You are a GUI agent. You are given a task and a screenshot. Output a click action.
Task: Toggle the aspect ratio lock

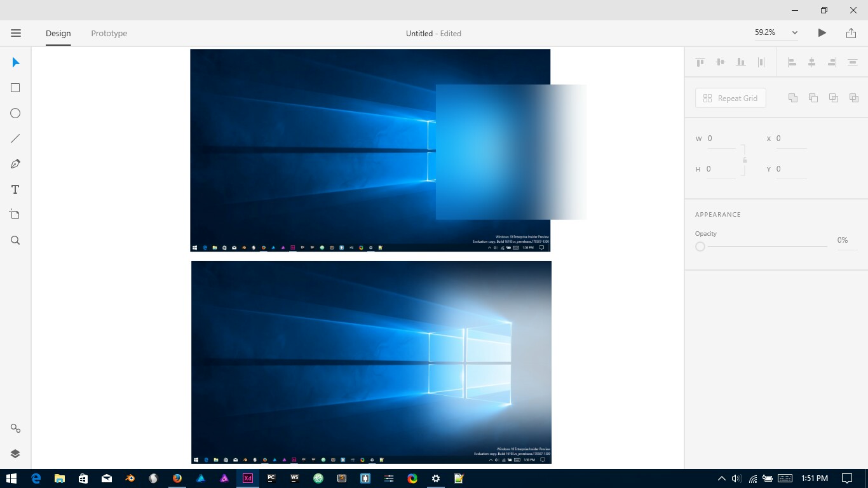[745, 159]
